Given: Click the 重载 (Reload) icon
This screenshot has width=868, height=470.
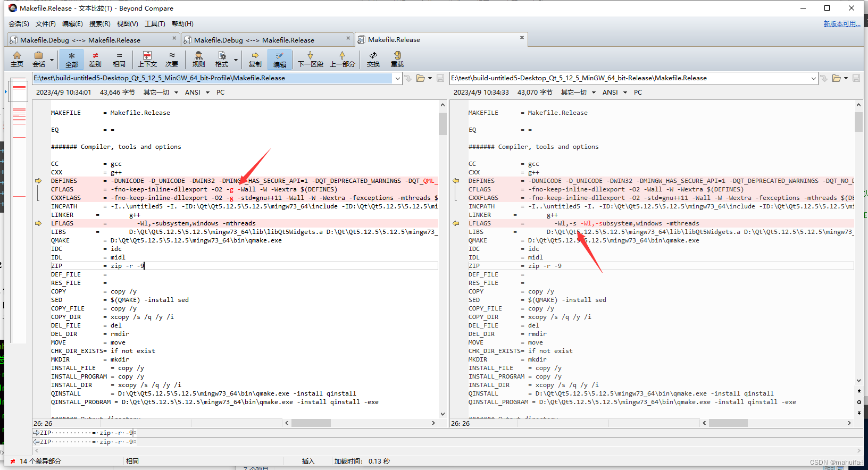Looking at the screenshot, I should pos(397,59).
